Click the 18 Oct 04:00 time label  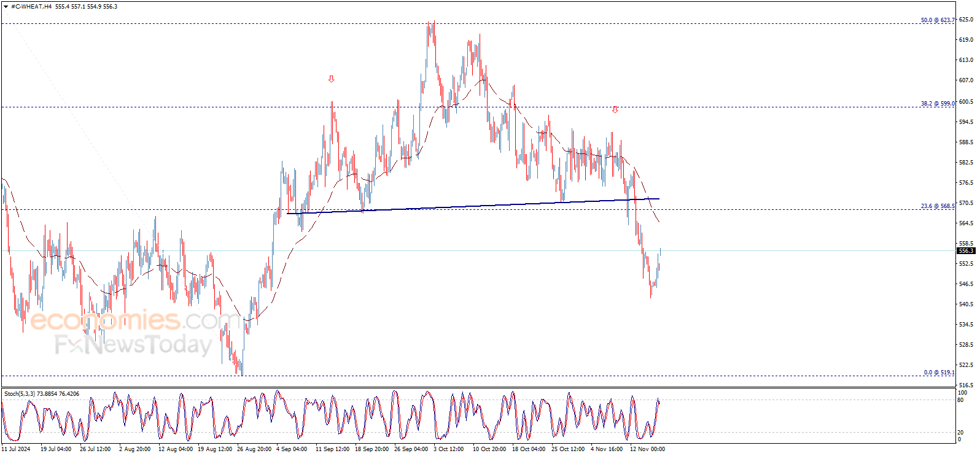tap(529, 449)
